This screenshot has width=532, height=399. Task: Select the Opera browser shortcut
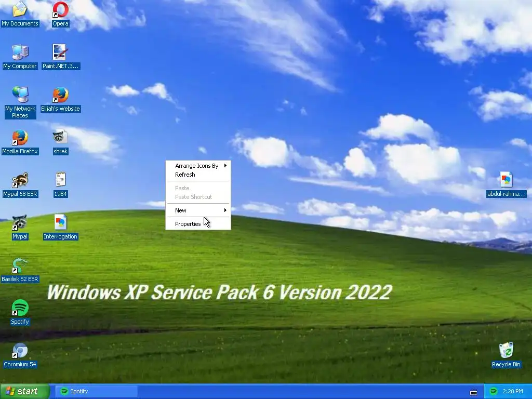click(x=60, y=14)
